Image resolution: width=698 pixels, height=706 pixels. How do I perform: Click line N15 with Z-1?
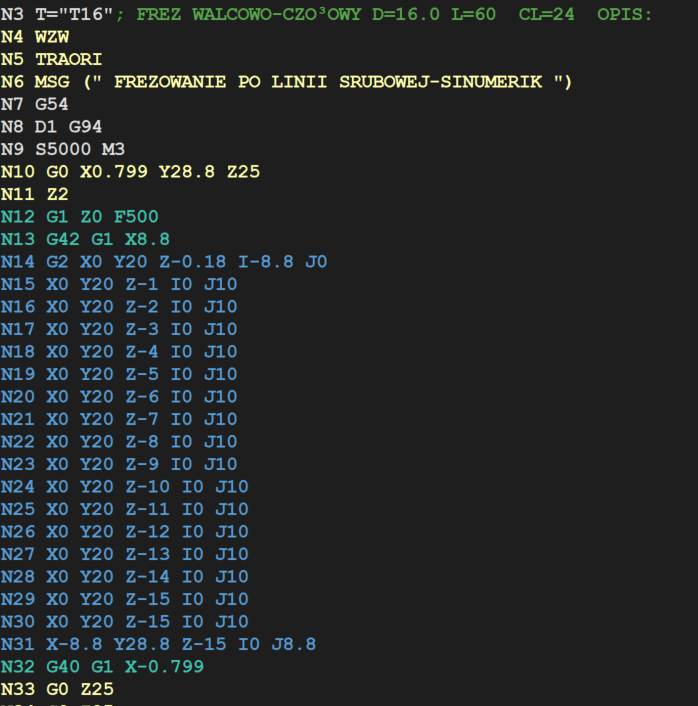(118, 284)
